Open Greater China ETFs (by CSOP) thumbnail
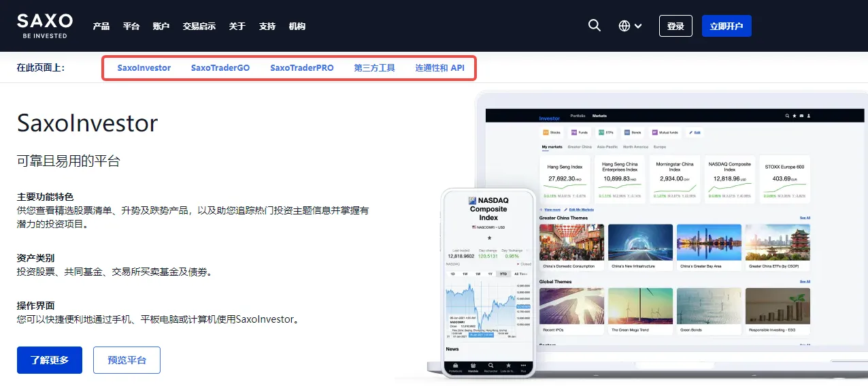This screenshot has height=386, width=868. point(778,243)
